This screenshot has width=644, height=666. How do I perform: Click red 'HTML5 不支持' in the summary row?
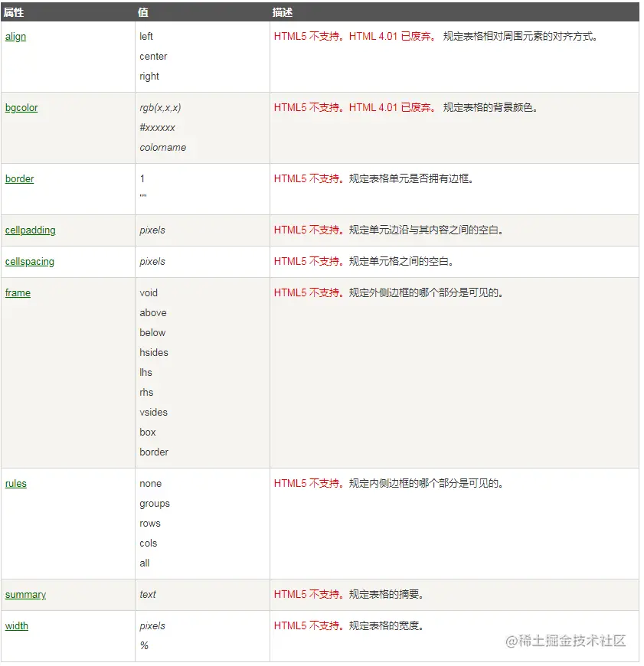point(307,595)
